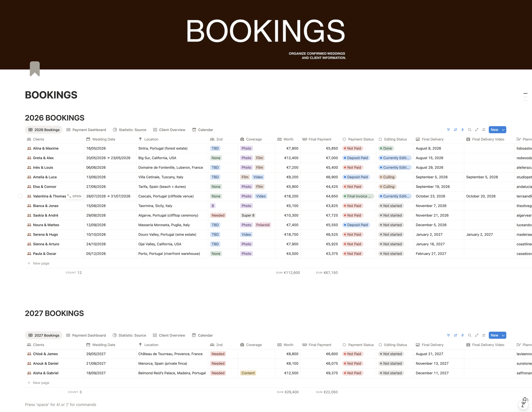Click the bookmark page icon
532x412 pixels.
tap(35, 69)
